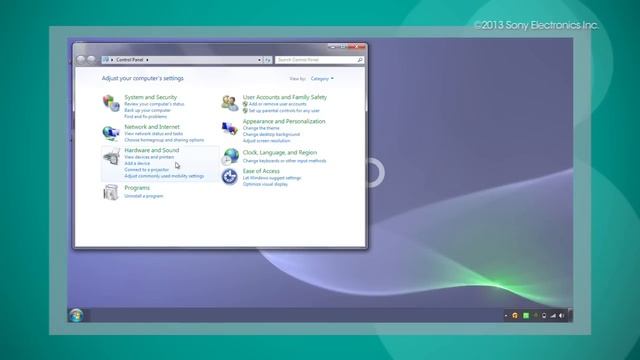Click Set up parental controls for any user
This screenshot has width=640, height=360.
(x=284, y=111)
